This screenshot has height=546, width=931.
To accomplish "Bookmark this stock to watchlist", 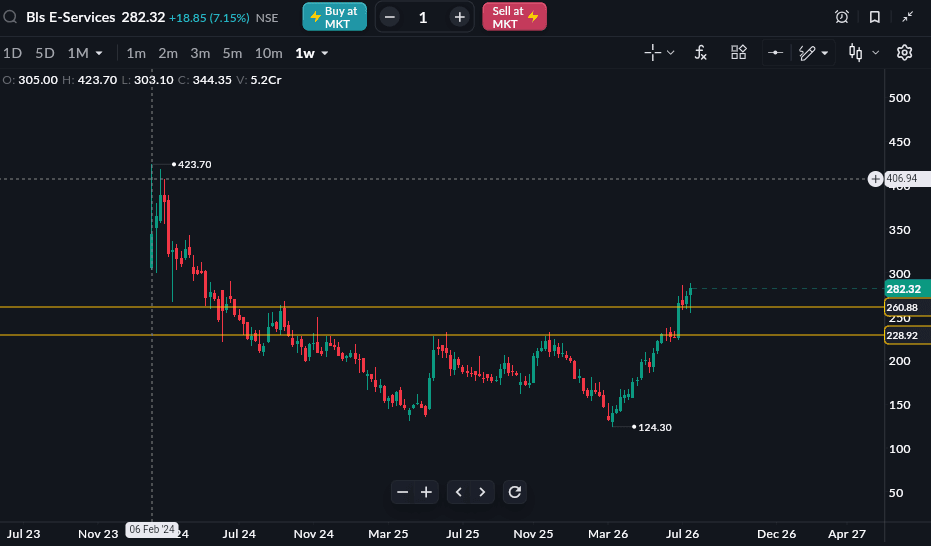I will click(875, 17).
